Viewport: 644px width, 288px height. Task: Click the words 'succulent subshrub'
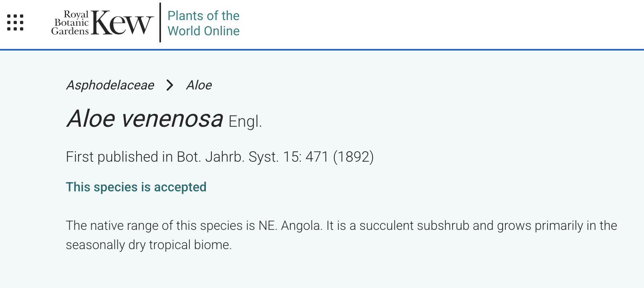(414, 226)
